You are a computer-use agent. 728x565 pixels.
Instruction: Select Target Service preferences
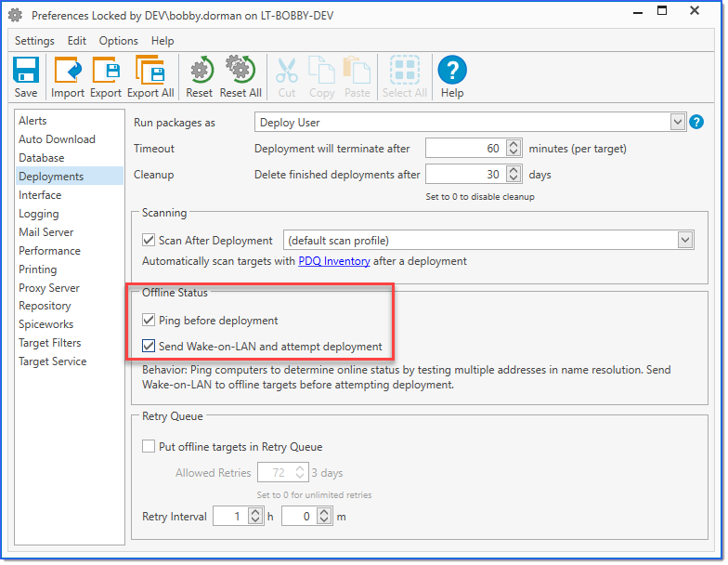click(70, 361)
